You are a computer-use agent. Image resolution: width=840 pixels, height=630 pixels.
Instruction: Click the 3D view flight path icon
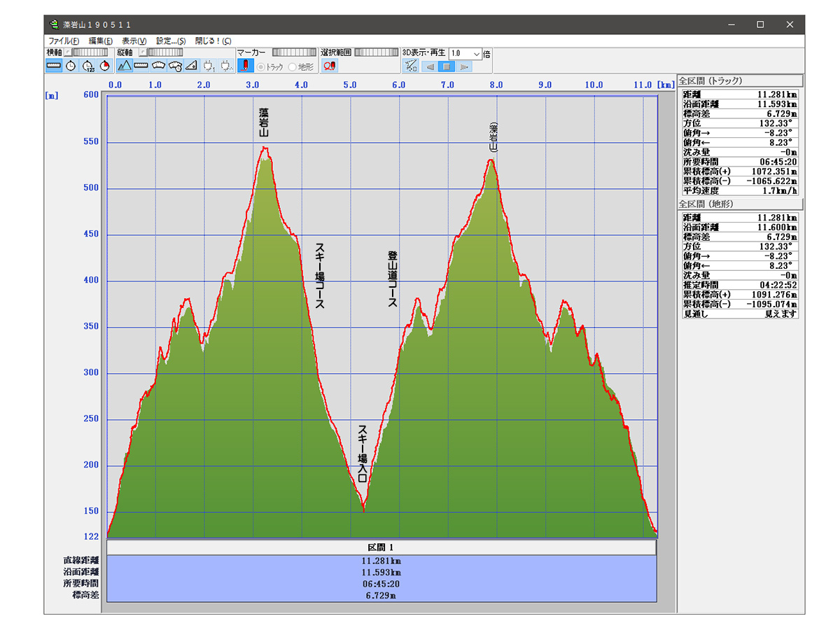(x=411, y=66)
